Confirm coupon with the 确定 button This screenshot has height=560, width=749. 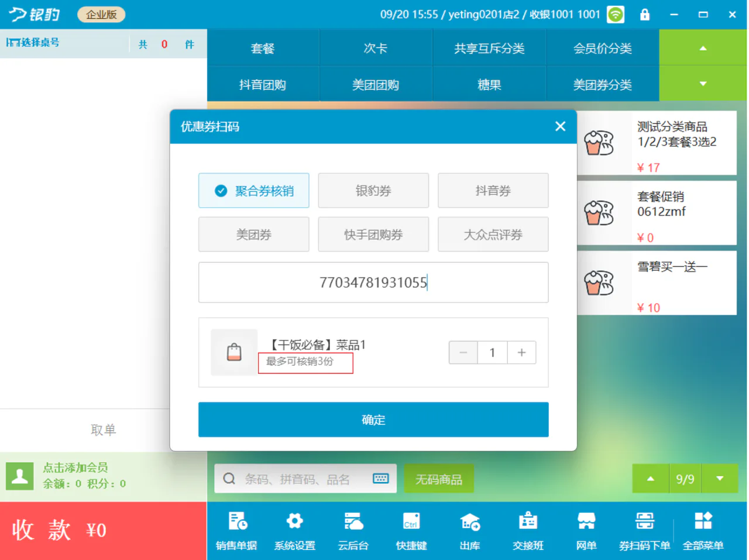[373, 420]
